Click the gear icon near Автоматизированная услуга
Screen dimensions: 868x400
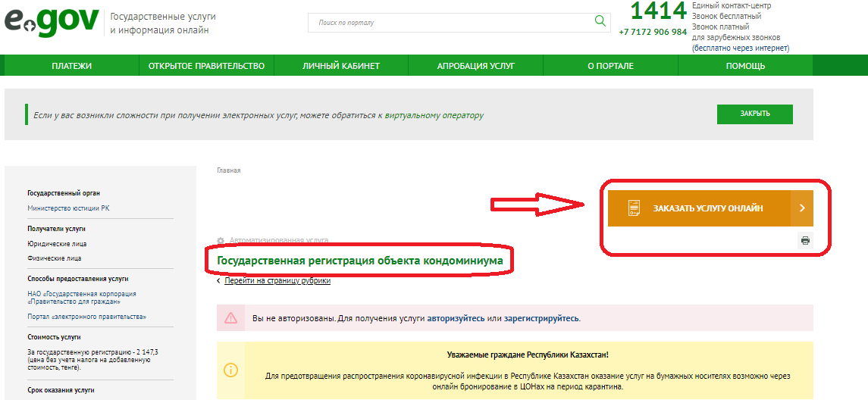point(221,241)
